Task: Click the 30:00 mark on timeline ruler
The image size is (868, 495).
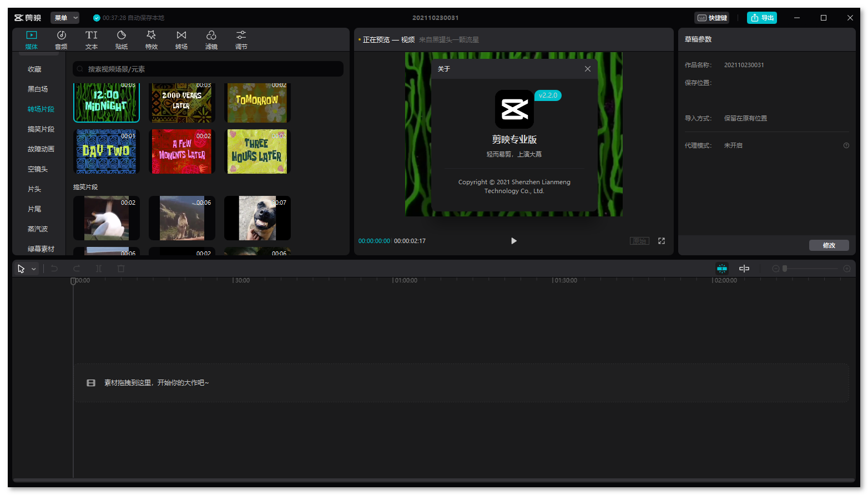Action: pos(241,281)
